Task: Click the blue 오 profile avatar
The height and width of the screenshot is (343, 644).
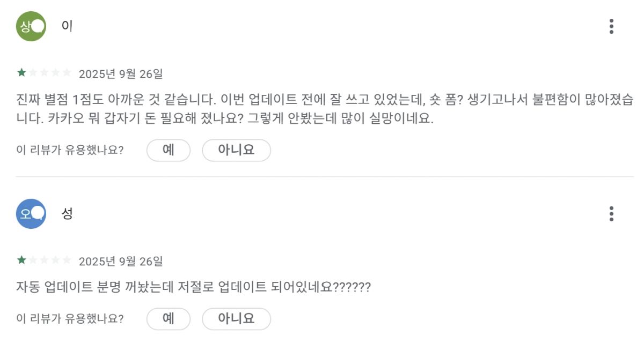Action: pos(31,214)
